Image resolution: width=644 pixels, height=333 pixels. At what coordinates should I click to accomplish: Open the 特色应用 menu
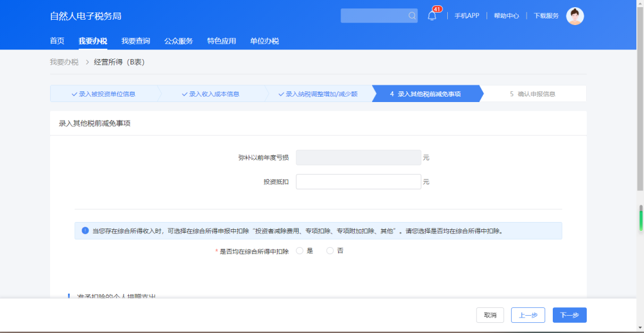[x=221, y=41]
